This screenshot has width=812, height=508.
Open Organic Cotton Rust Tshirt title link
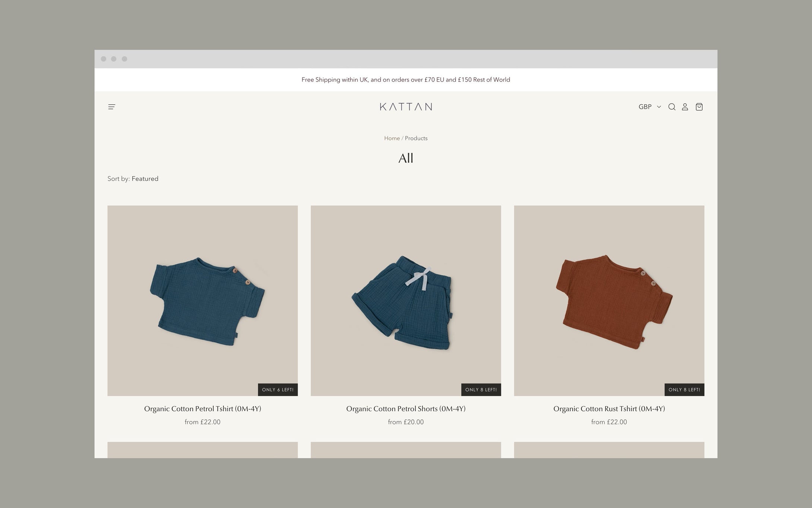[x=609, y=409]
